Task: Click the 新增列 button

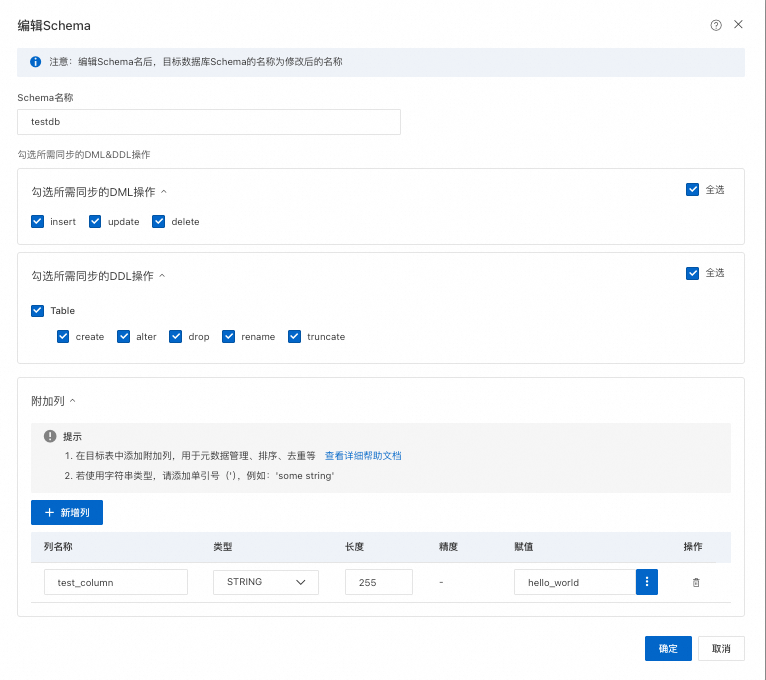Action: point(67,512)
